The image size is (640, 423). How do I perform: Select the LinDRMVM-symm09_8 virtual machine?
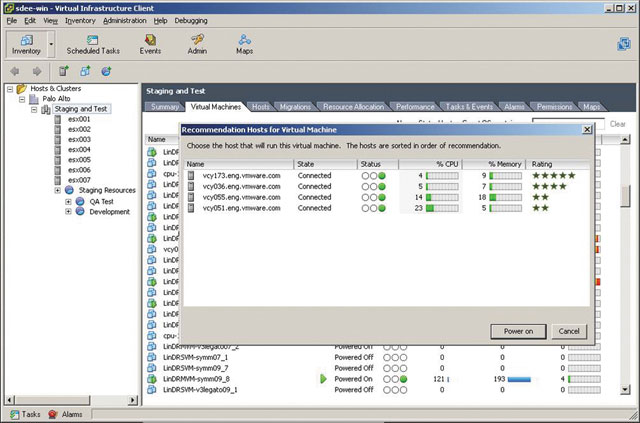(x=196, y=379)
